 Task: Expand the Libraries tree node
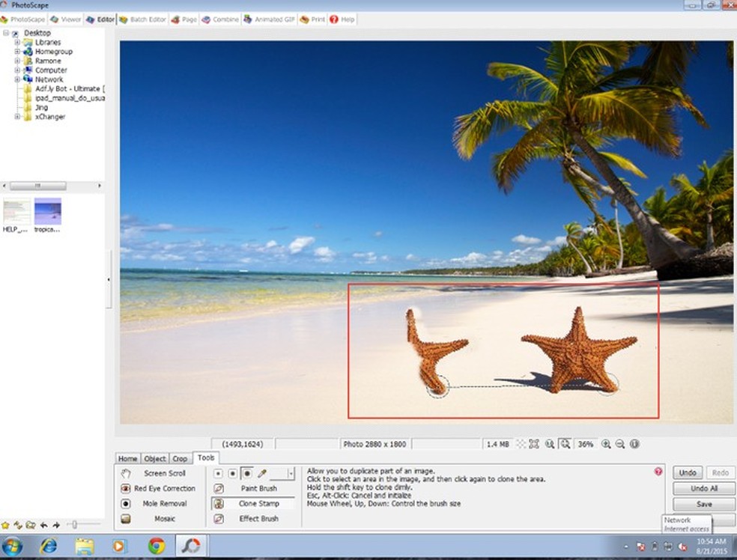click(17, 43)
